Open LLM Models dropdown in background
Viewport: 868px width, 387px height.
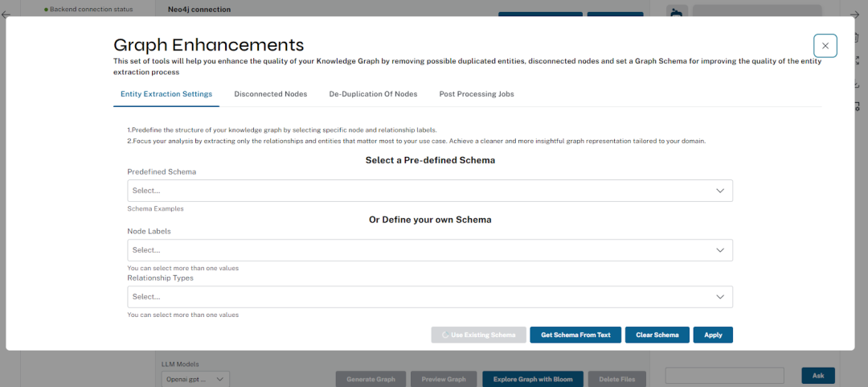[194, 379]
